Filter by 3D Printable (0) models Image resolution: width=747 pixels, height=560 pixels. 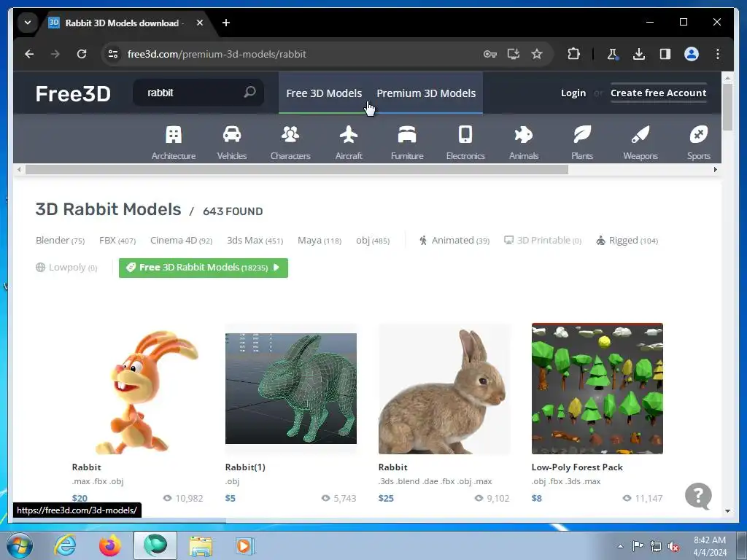coord(543,241)
